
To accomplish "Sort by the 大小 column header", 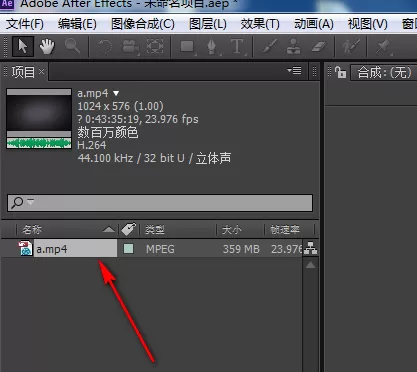I will pos(232,229).
